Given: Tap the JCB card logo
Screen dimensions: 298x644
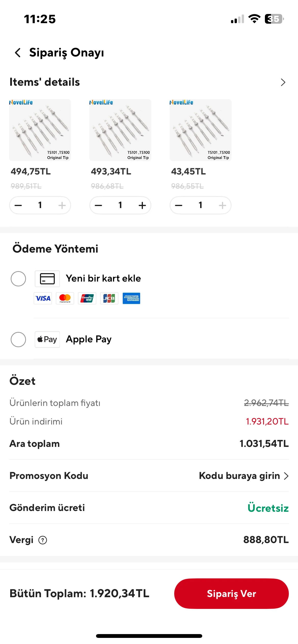Looking at the screenshot, I should tap(109, 298).
